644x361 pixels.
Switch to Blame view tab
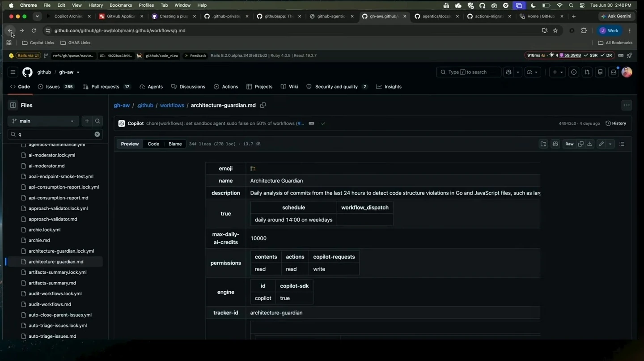(175, 144)
